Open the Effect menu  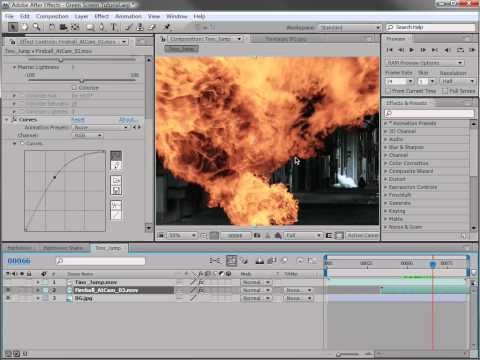[x=101, y=16]
